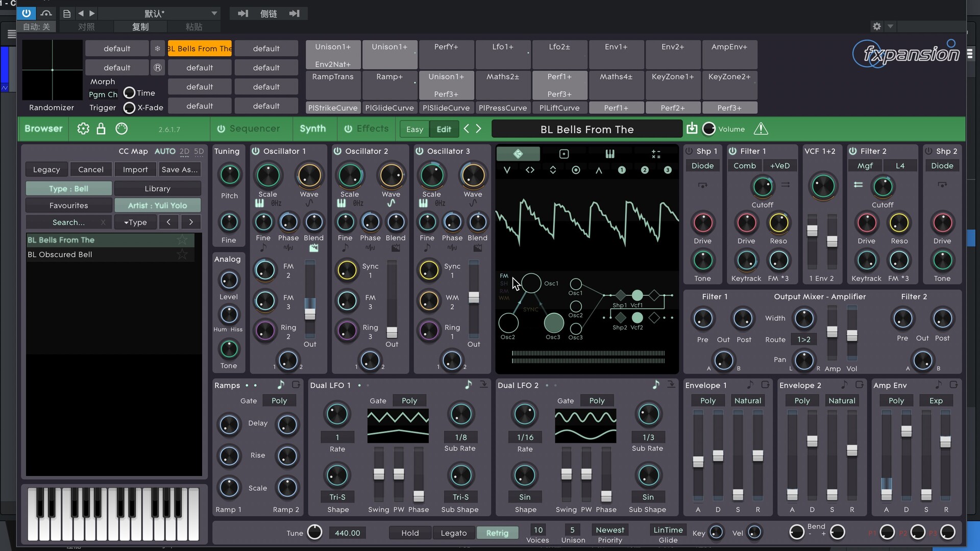
Task: Toggle Oscillator 2 power button
Action: 337,151
